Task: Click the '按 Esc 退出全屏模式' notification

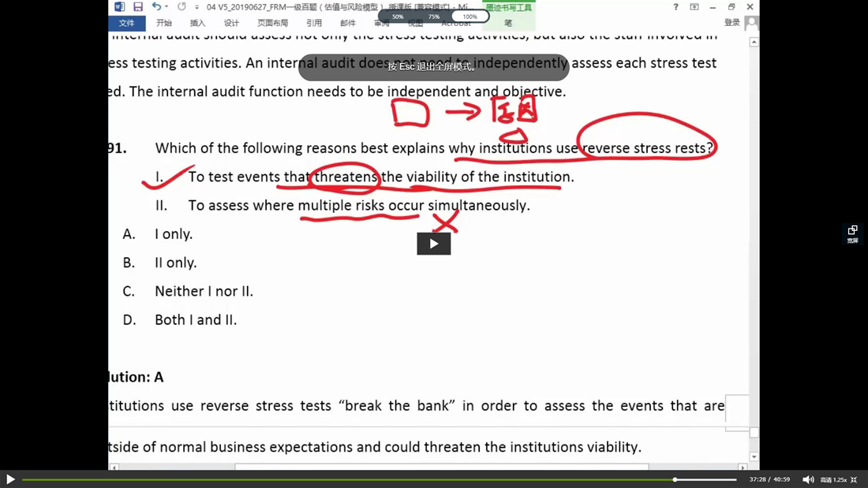Action: pos(433,67)
